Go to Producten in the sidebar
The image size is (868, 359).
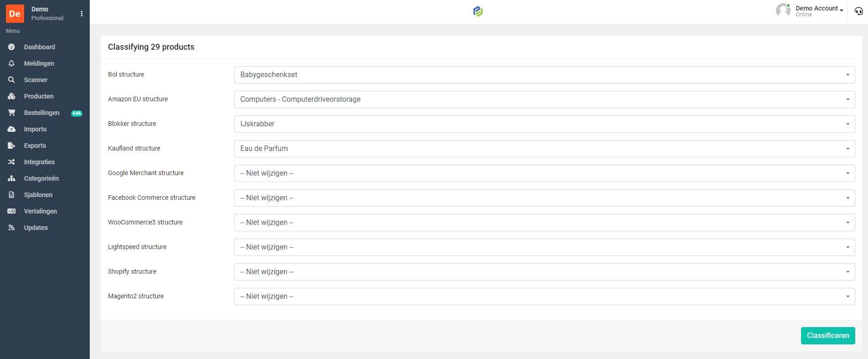[39, 96]
